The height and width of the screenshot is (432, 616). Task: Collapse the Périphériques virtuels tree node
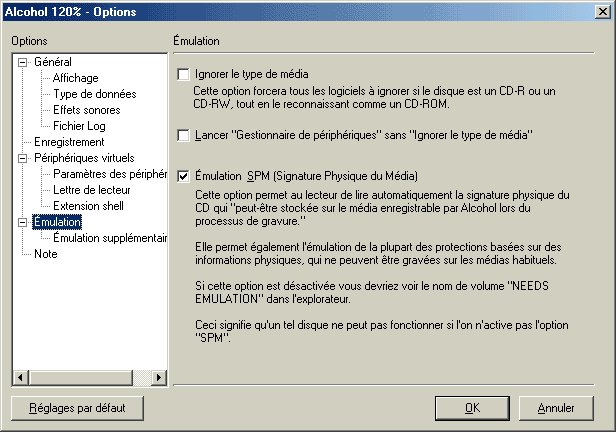(23, 158)
